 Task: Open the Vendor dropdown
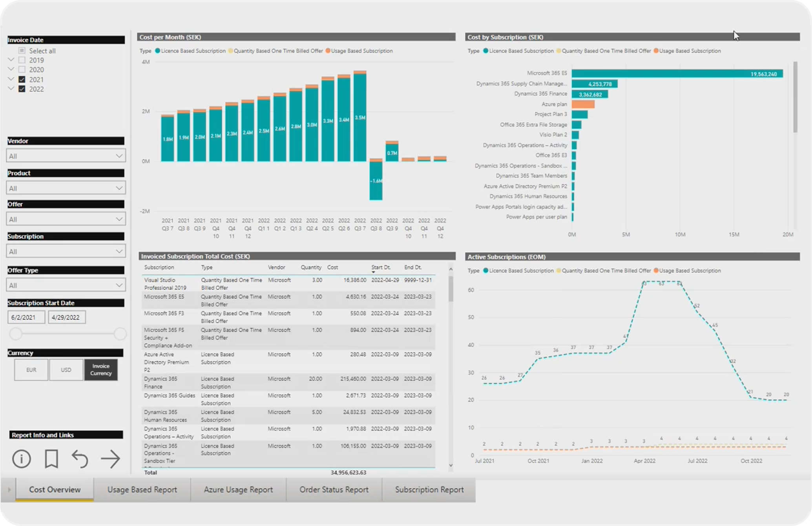66,156
